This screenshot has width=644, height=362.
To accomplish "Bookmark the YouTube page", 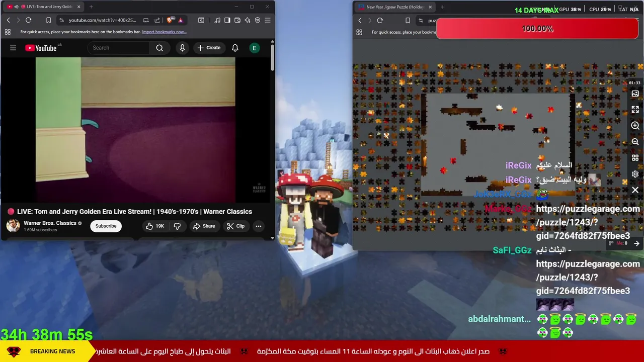I will coord(48,20).
